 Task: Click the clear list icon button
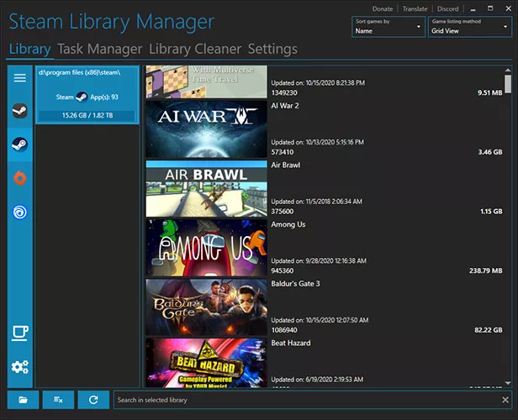pos(58,400)
